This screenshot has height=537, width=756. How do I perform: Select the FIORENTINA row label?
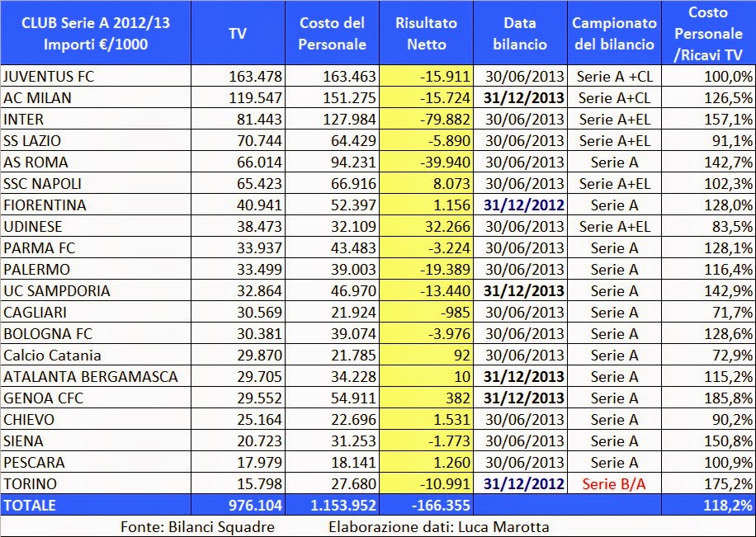pos(45,205)
